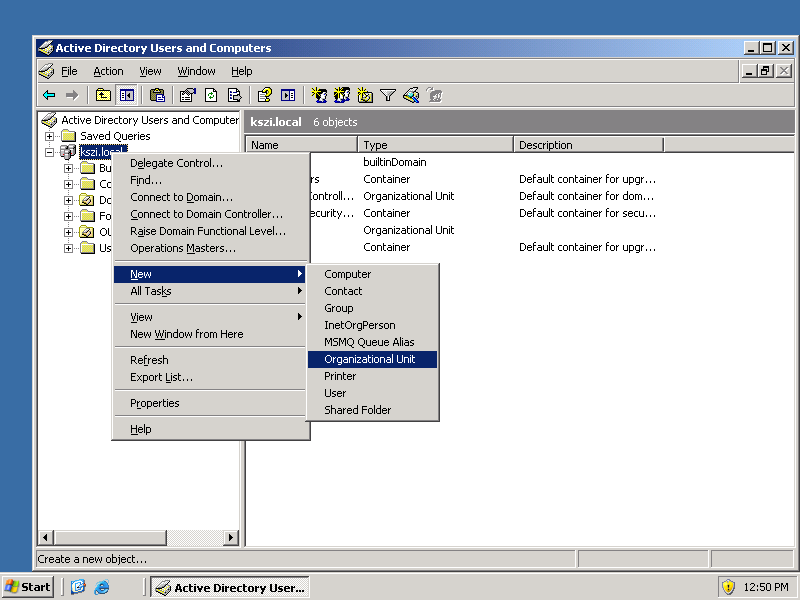The image size is (800, 600).
Task: Launch Internet Explorer from quick launch
Action: tap(102, 587)
